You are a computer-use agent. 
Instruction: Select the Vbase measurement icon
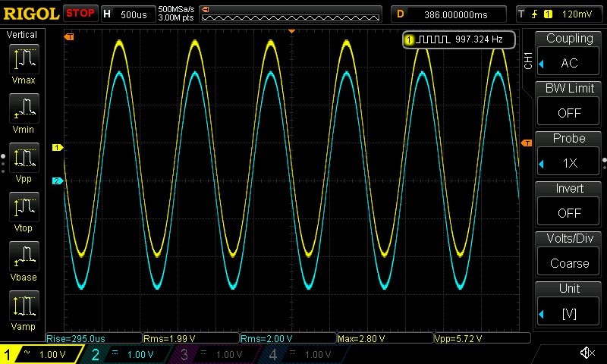(x=24, y=256)
